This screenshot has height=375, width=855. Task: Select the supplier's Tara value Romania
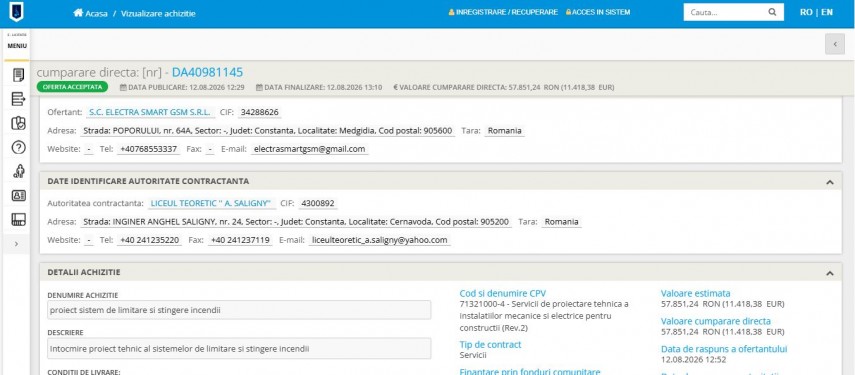tap(504, 131)
